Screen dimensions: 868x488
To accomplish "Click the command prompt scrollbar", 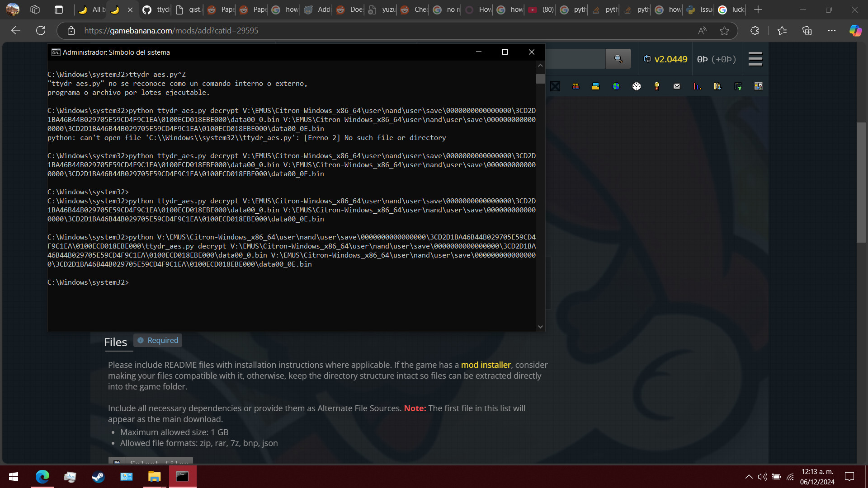I will (540, 79).
